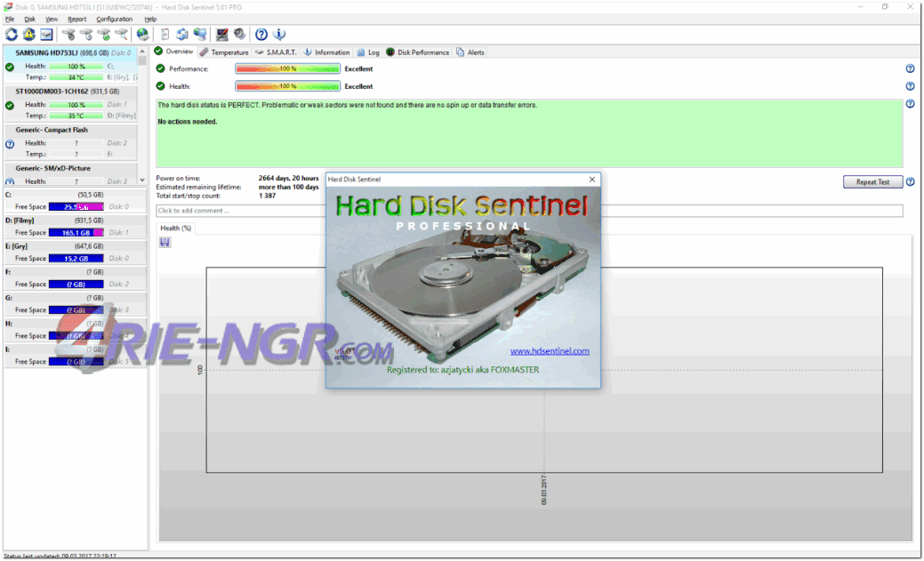
Task: Switch to the S.M.A.R.T. tab
Action: pos(276,52)
